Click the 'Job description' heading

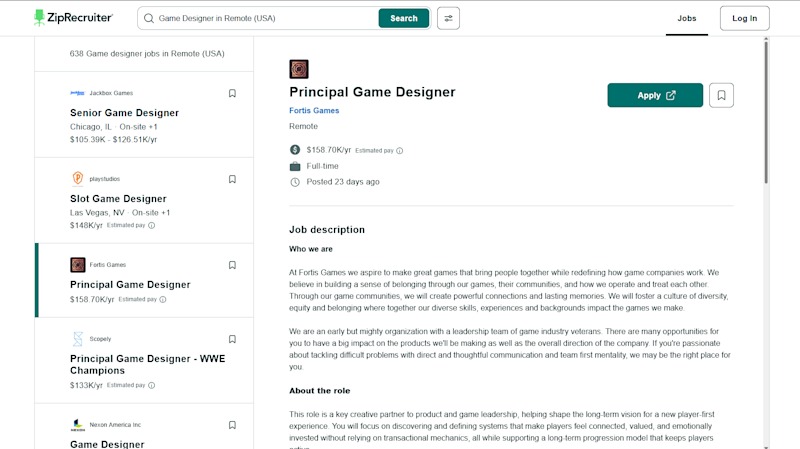(327, 230)
